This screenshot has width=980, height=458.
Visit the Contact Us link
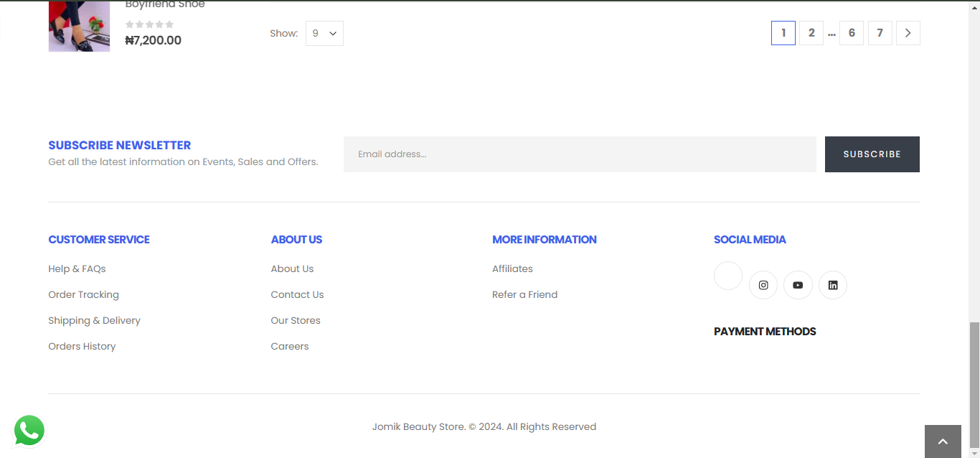coord(297,294)
